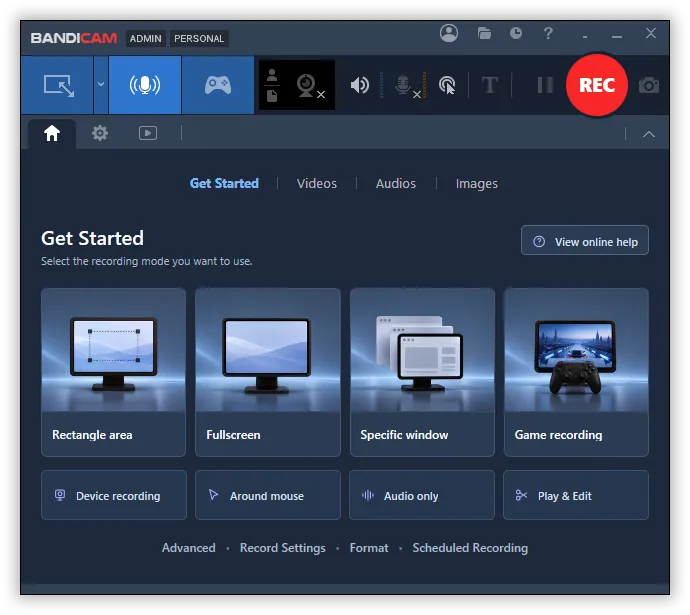
Task: Select the game recording mode gamepad icon
Action: click(x=218, y=85)
